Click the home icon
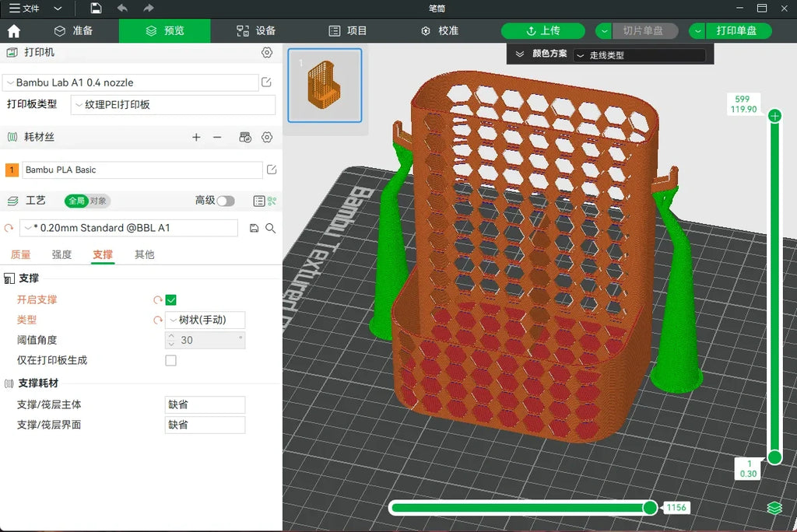Viewport: 797px width, 532px height. (14, 31)
